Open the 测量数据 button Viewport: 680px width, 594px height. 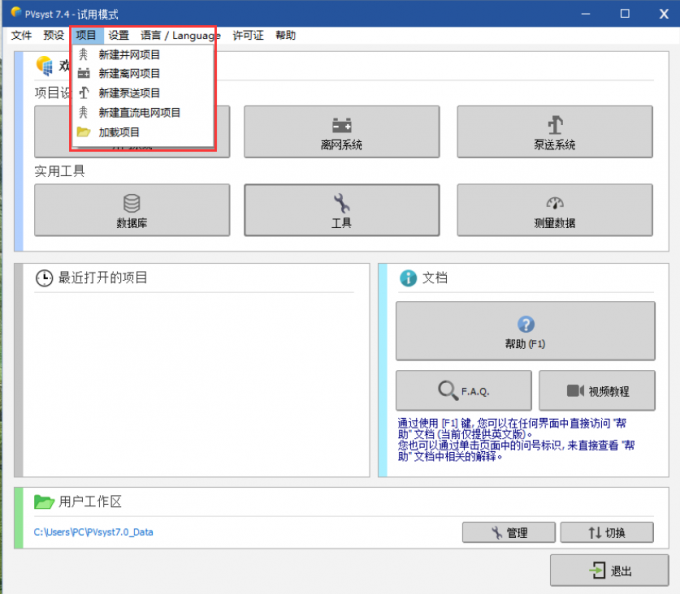pos(555,210)
